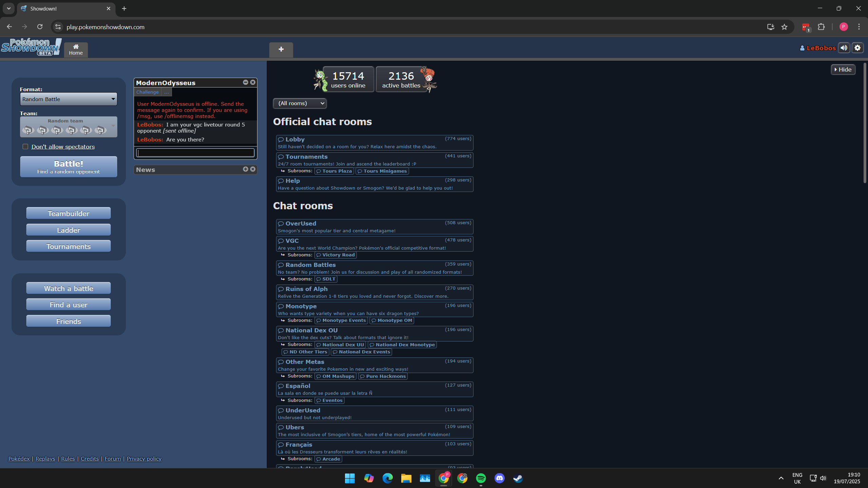Screen dimensions: 868x488
Task: Join the VGC chat room
Action: click(x=374, y=244)
